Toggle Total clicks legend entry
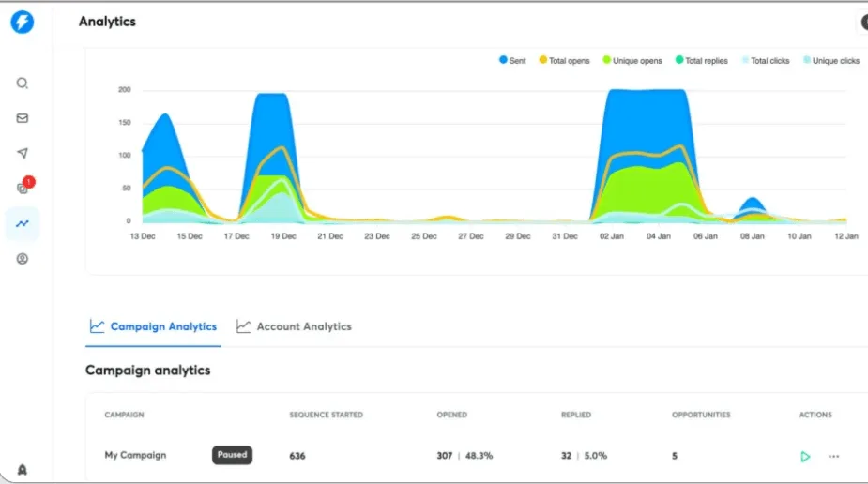The height and width of the screenshot is (484, 868). coord(766,61)
